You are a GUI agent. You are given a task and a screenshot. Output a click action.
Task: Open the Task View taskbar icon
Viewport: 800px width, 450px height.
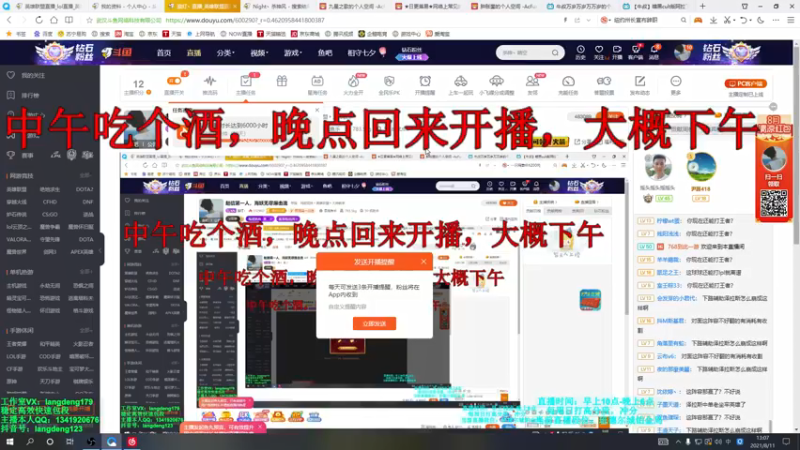(69, 442)
